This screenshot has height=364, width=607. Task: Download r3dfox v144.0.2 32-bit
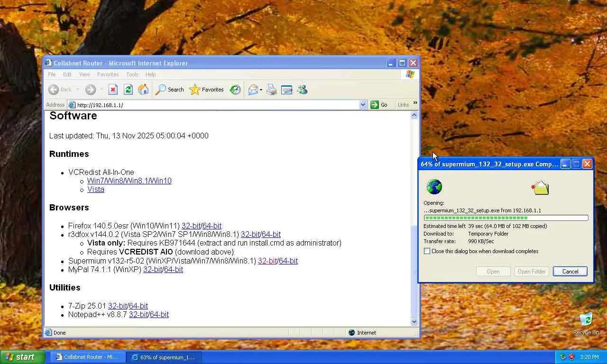coord(250,235)
